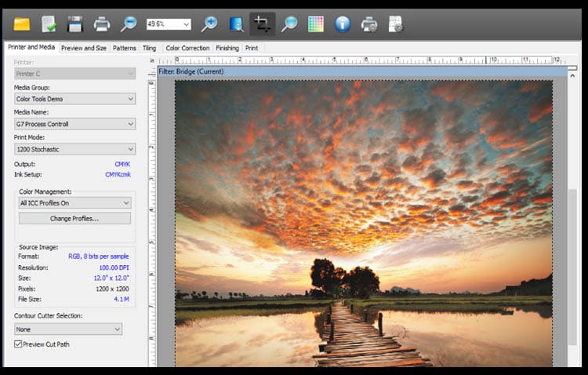Open the color swatch grid icon

pyautogui.click(x=315, y=24)
